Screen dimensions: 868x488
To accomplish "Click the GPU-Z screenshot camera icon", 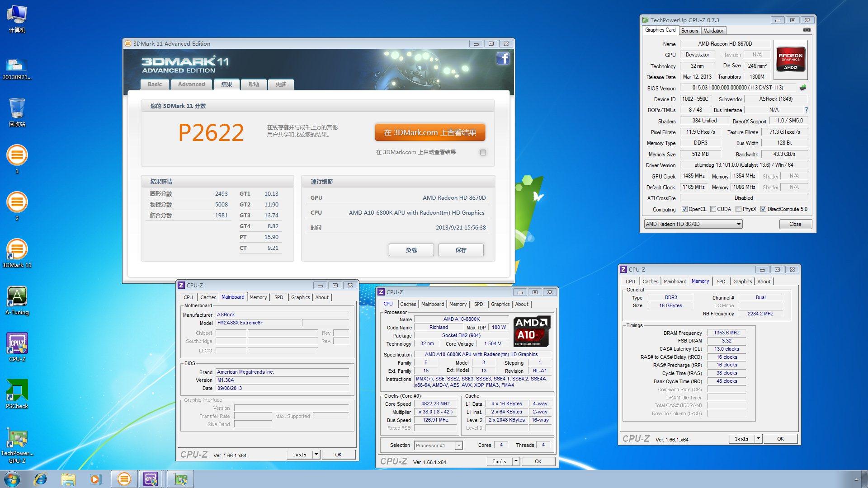I will coord(807,30).
